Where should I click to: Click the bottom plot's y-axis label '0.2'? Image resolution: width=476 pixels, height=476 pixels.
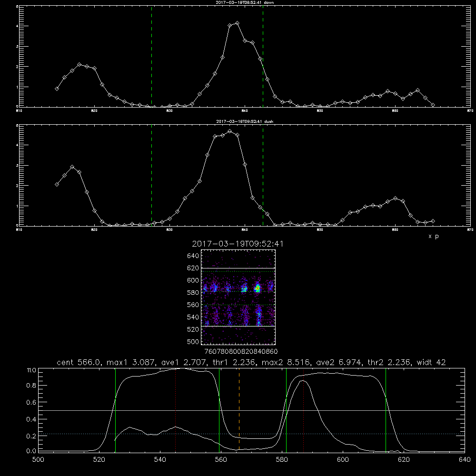tap(31, 436)
